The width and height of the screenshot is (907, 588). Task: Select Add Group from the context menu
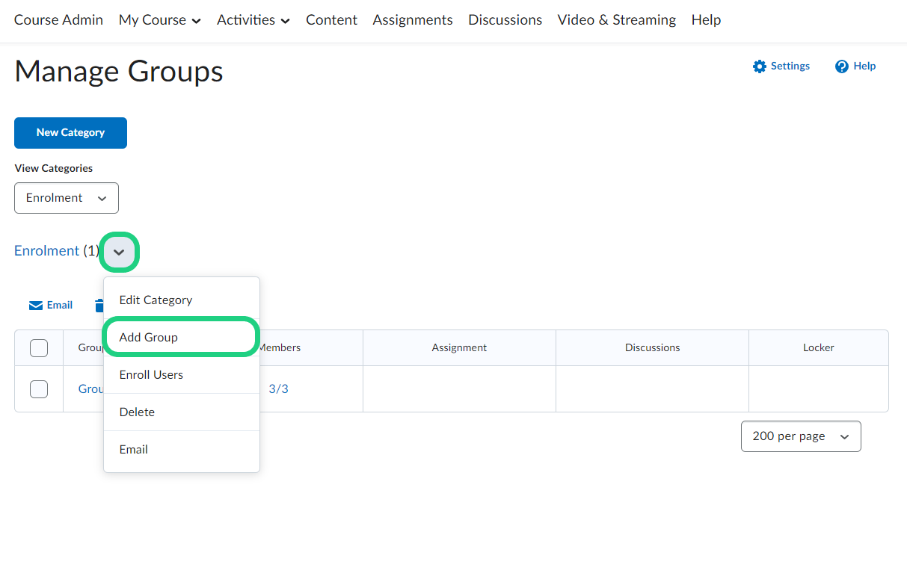coord(149,338)
